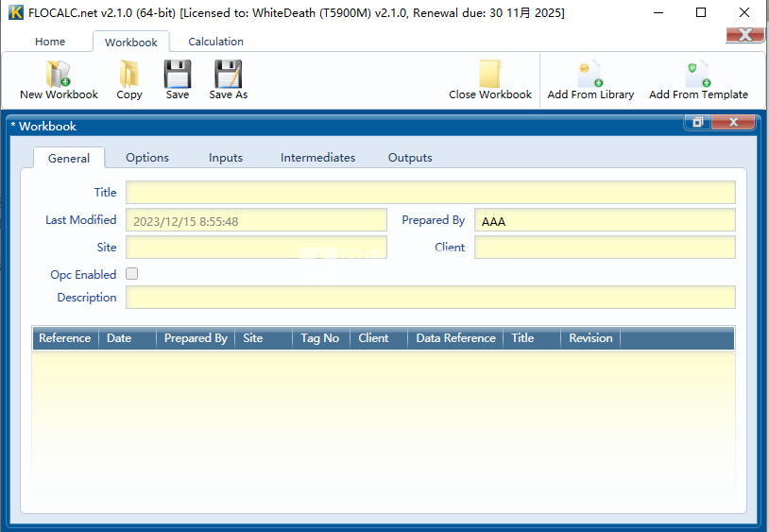Restore the Workbook child window
Screen dimensions: 769x532
[x=697, y=122]
